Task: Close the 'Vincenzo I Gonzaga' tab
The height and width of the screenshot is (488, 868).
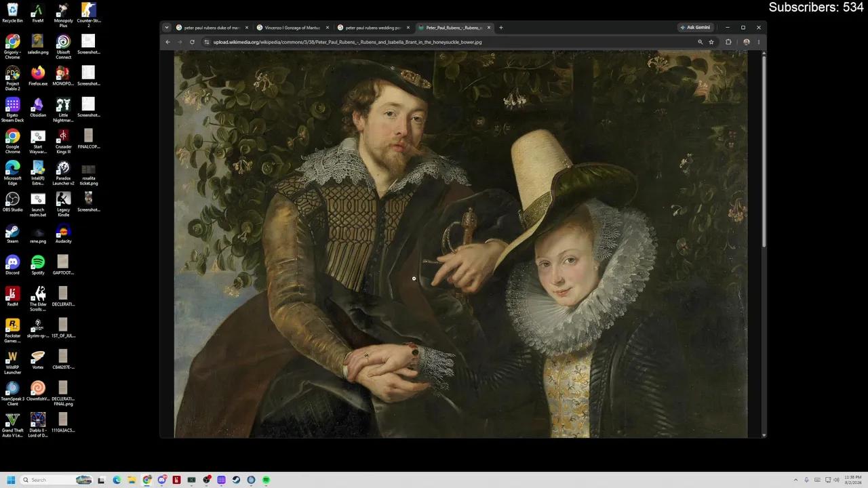Action: (328, 28)
